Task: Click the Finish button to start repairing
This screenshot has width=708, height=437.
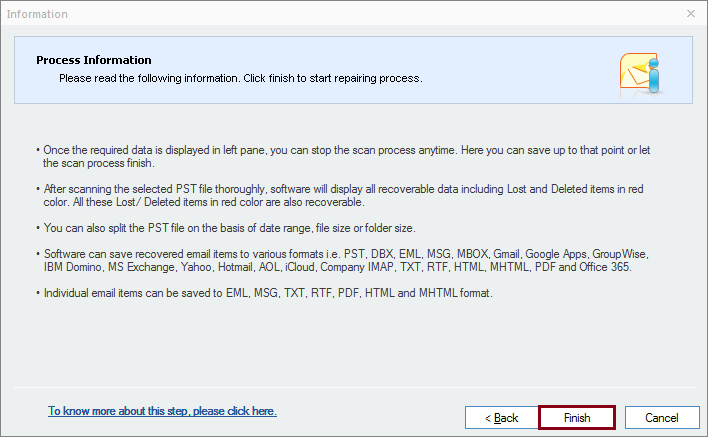Action: pyautogui.click(x=577, y=417)
